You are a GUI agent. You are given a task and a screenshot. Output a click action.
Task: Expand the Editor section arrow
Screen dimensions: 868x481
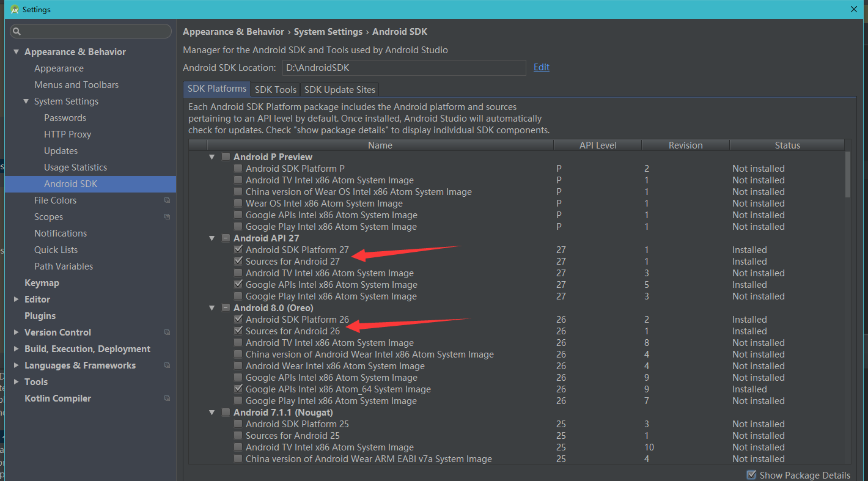click(x=17, y=299)
